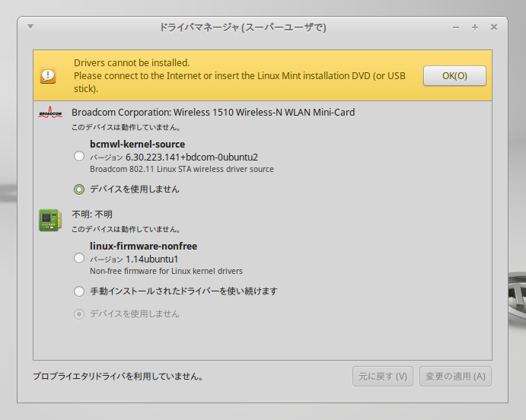Click the window title ドライバマネージャ (スーパーユーザで)

(x=243, y=27)
